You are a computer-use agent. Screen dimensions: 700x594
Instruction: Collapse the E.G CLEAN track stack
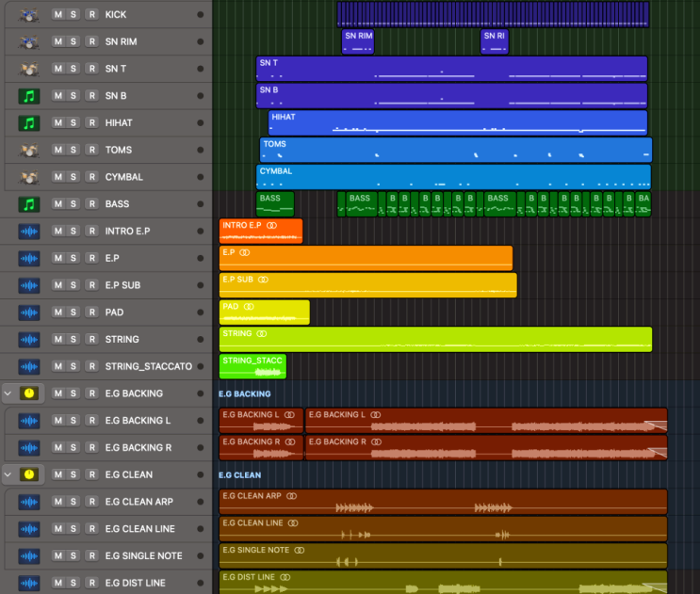pos(8,474)
